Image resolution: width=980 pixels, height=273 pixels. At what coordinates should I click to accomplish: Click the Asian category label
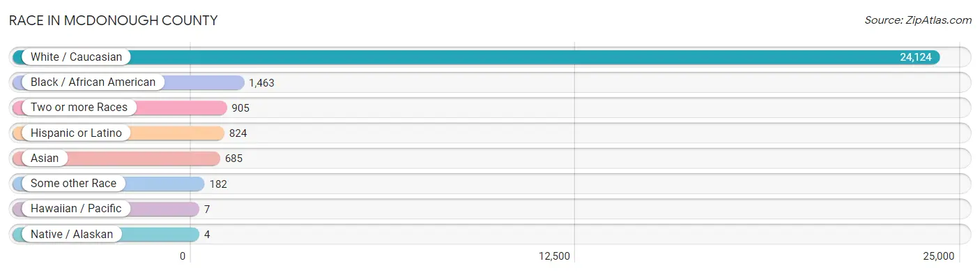pos(45,158)
